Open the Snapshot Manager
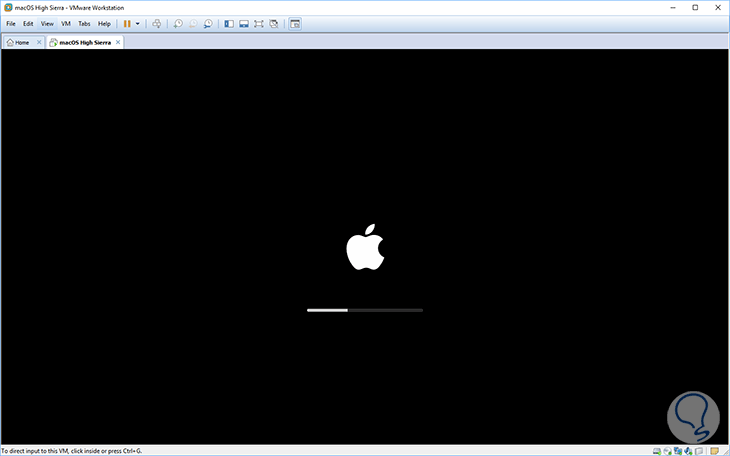This screenshot has width=730, height=456. coord(208,24)
